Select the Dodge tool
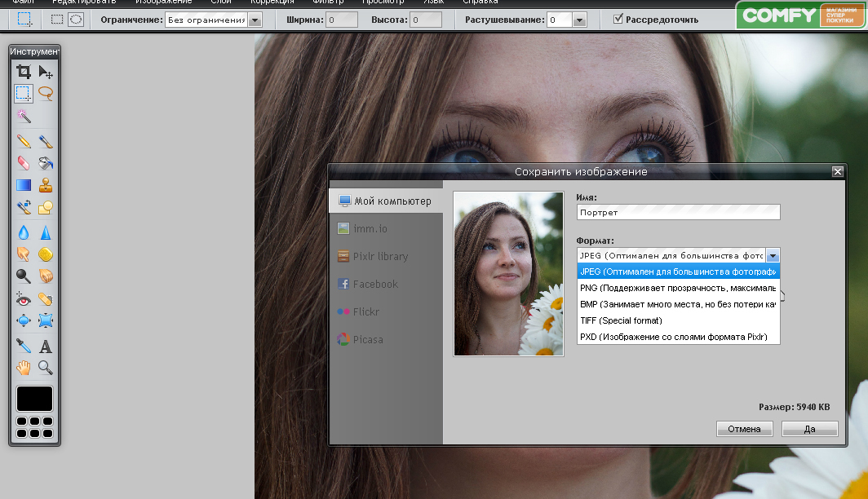 point(23,276)
